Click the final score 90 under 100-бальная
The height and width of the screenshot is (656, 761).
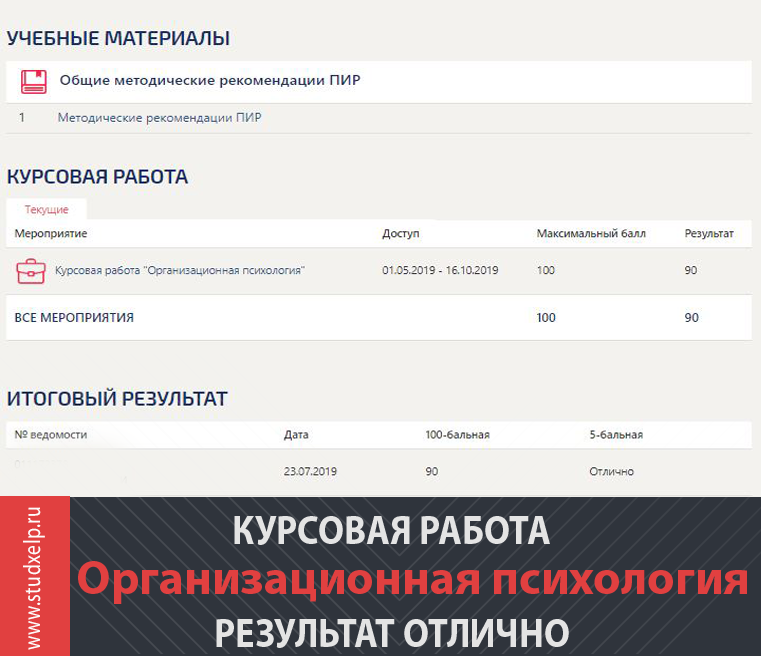point(431,471)
